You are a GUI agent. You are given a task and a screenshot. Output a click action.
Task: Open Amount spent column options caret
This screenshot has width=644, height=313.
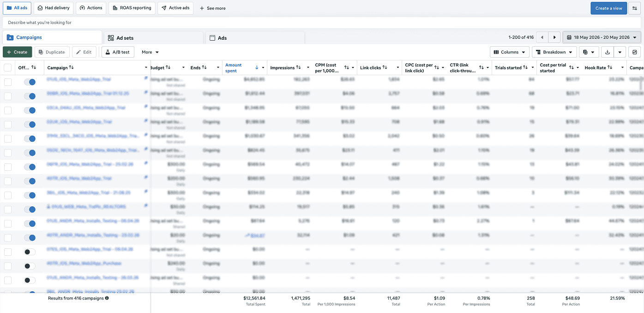click(x=263, y=68)
